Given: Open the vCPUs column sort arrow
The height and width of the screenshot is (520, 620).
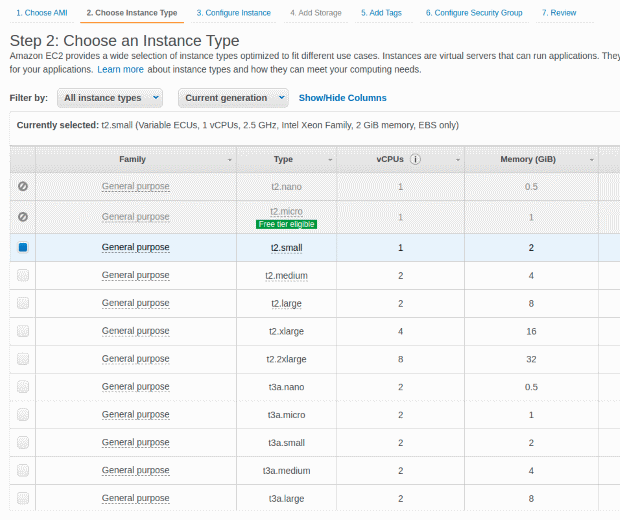Looking at the screenshot, I should click(458, 160).
